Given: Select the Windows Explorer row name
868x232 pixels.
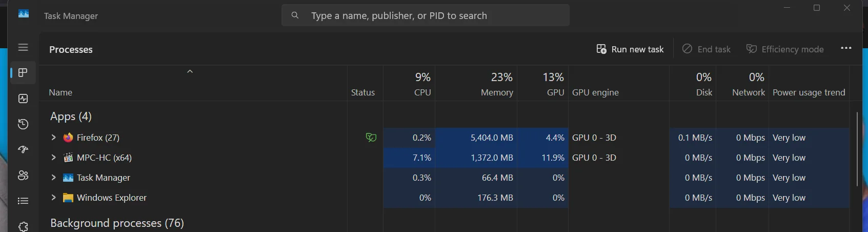Looking at the screenshot, I should 112,198.
